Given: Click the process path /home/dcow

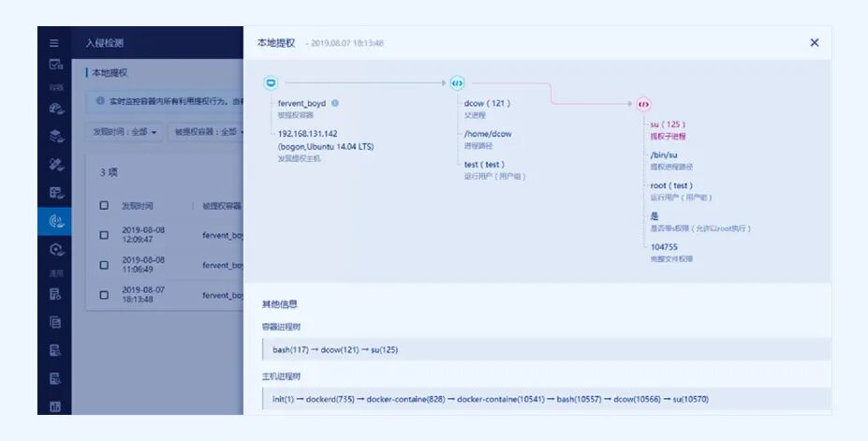Looking at the screenshot, I should pyautogui.click(x=488, y=134).
